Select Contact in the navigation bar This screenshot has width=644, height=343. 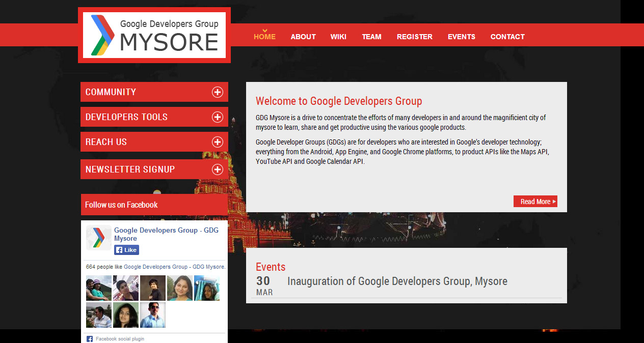point(507,37)
